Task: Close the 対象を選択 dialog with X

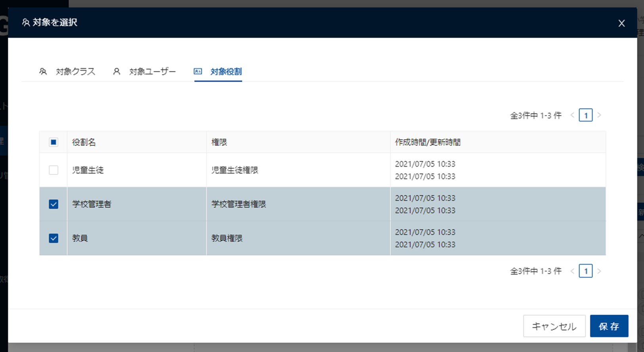Action: click(621, 23)
